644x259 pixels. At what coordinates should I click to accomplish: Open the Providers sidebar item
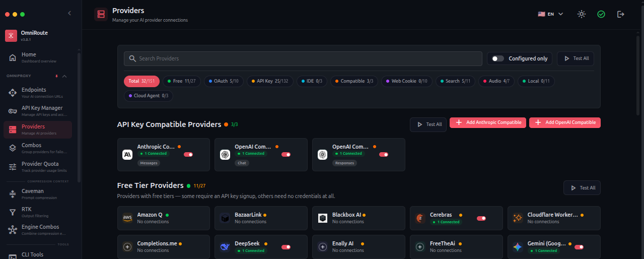pos(38,129)
